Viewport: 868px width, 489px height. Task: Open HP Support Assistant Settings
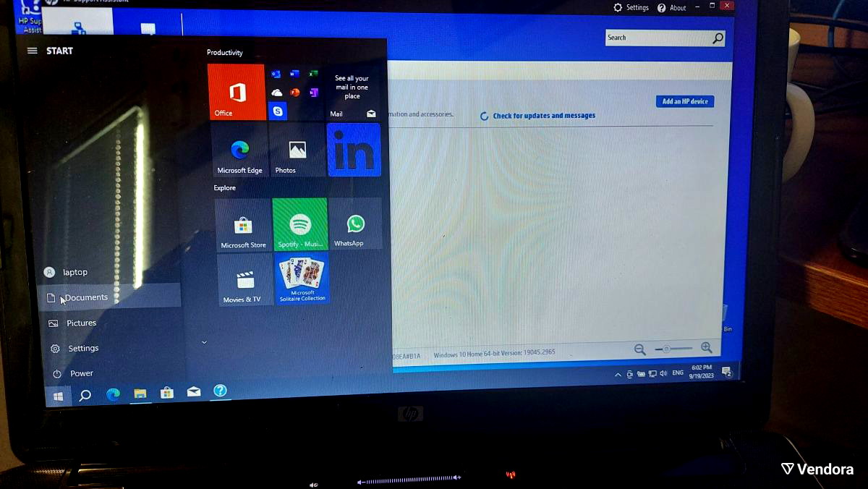tap(631, 7)
